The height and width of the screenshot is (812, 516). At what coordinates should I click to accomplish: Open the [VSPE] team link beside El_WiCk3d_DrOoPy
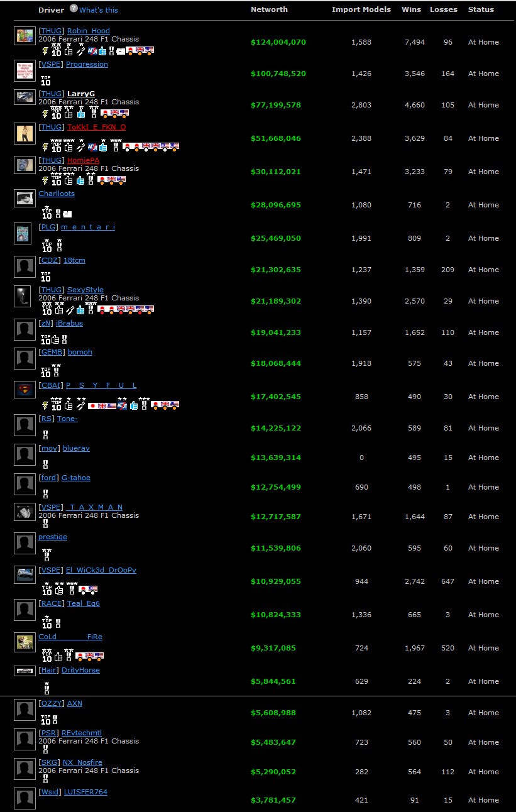51,570
